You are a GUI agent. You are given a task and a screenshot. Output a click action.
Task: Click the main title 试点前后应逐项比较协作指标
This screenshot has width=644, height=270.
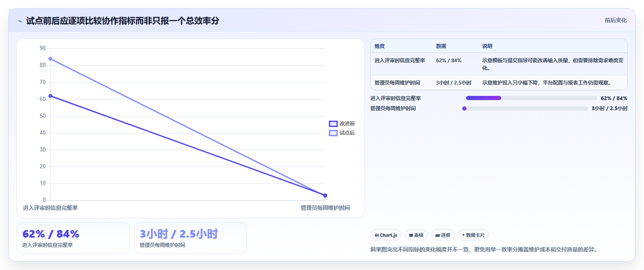[x=123, y=21]
